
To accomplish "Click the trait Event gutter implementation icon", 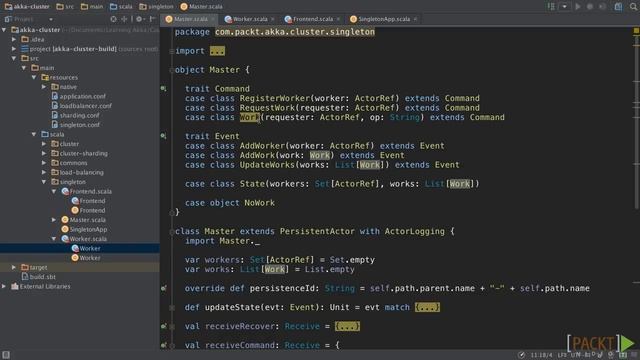I will pos(164,136).
